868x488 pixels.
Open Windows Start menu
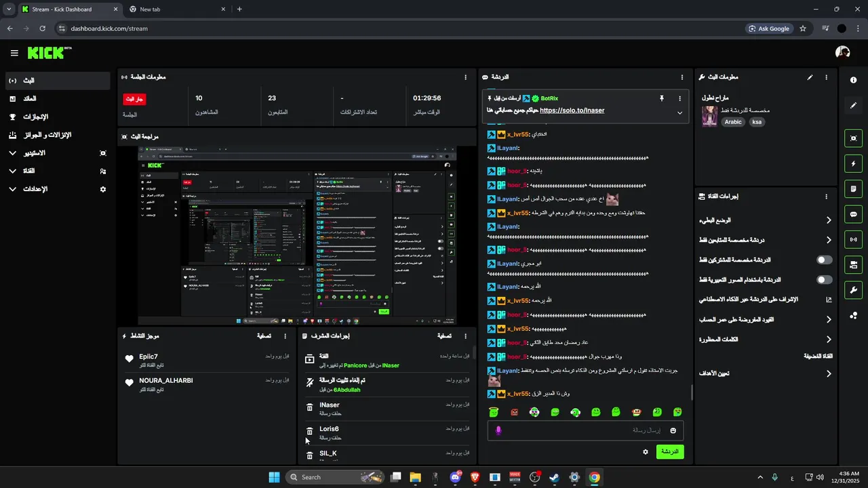click(x=274, y=477)
